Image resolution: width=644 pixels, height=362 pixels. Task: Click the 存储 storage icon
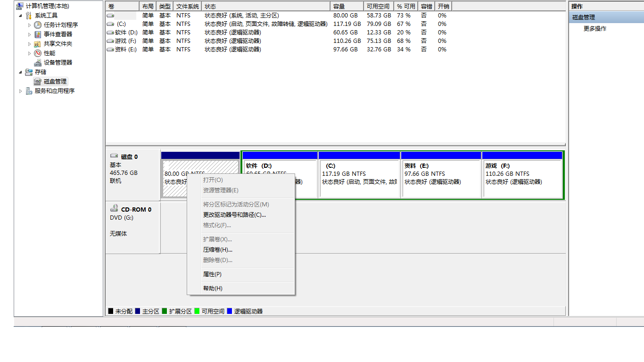(x=29, y=72)
